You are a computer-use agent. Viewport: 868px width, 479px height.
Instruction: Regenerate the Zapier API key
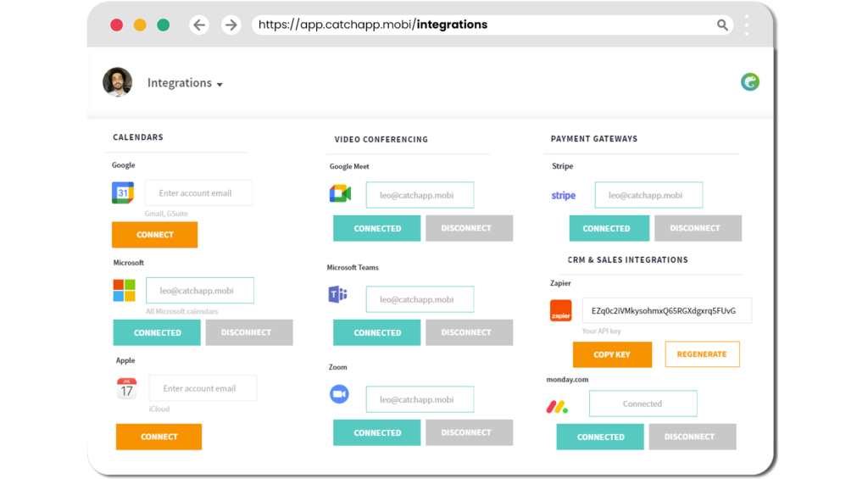coord(702,354)
